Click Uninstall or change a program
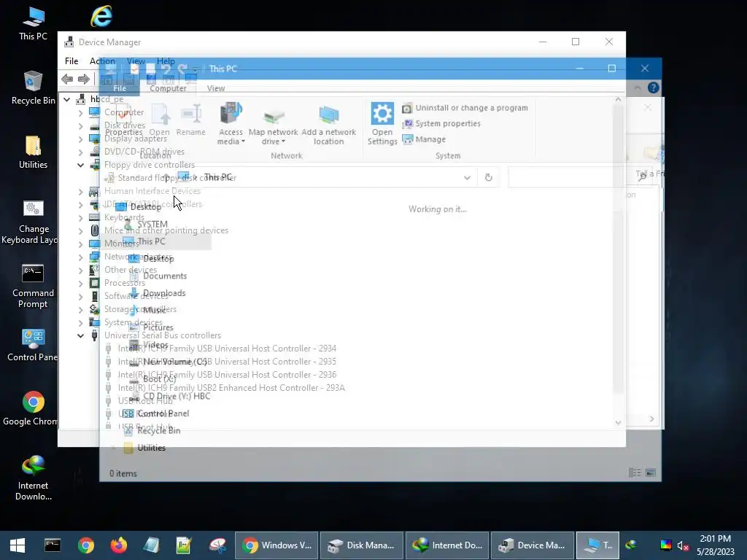747x560 pixels. [465, 108]
